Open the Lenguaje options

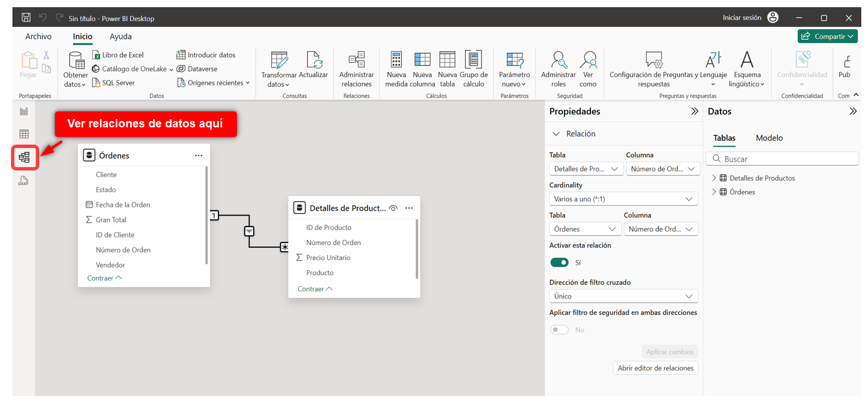pos(713,69)
